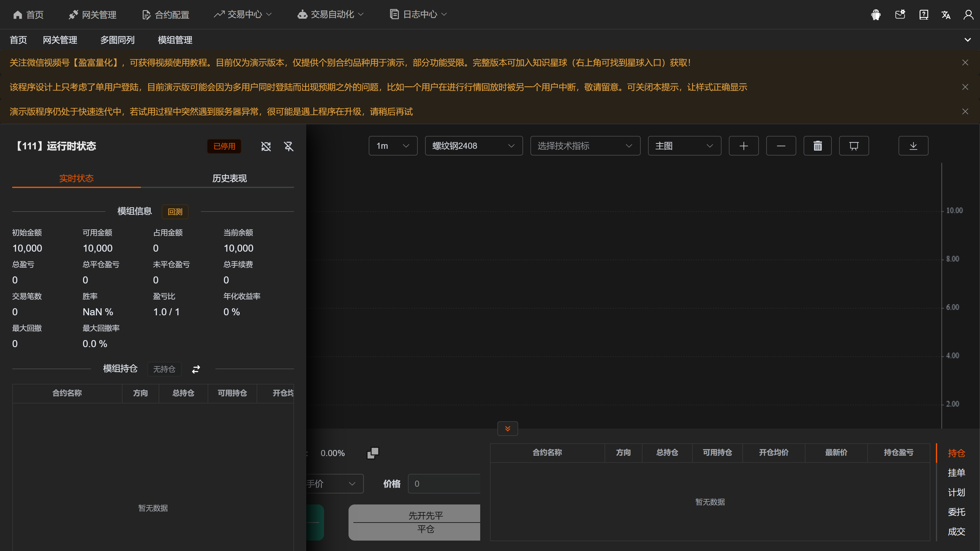Image resolution: width=980 pixels, height=551 pixels.
Task: Select the 成交 side tab
Action: pos(956,532)
